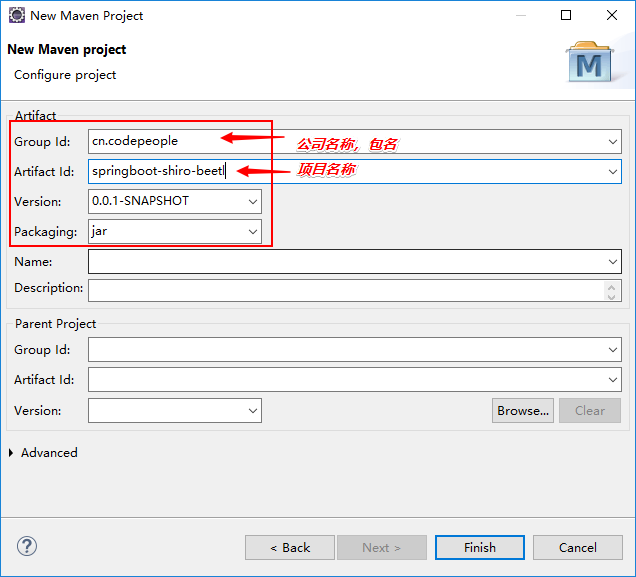Close the New Maven Project dialog

pos(612,15)
